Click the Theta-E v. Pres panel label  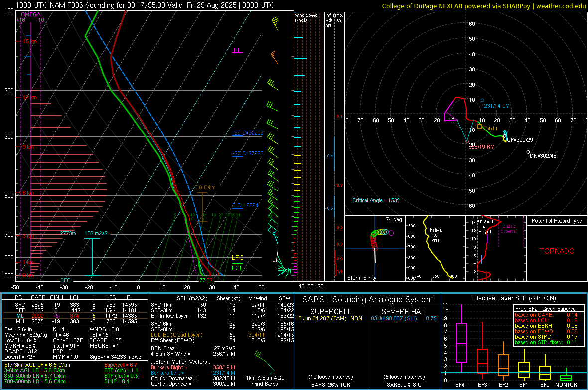pos(435,235)
